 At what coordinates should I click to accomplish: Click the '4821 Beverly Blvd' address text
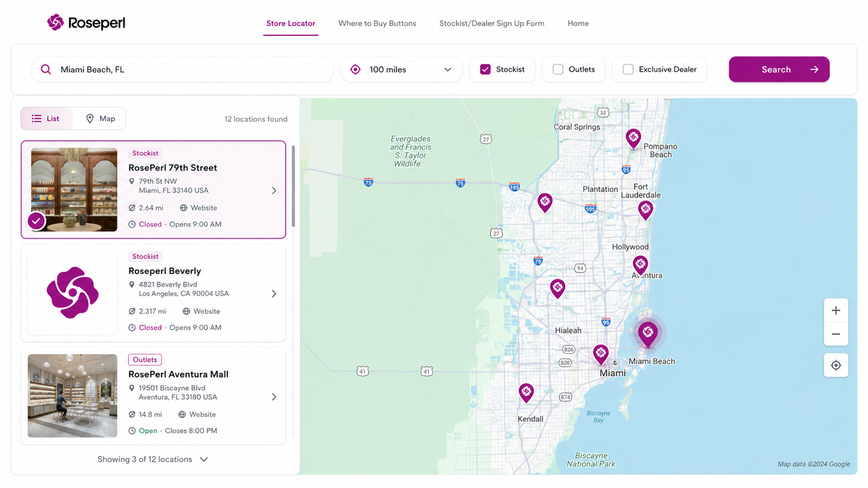168,284
